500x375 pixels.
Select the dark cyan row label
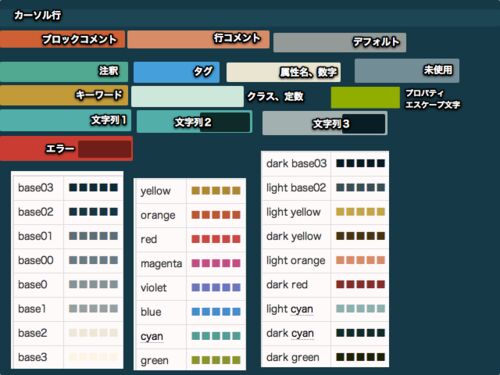pos(290,333)
